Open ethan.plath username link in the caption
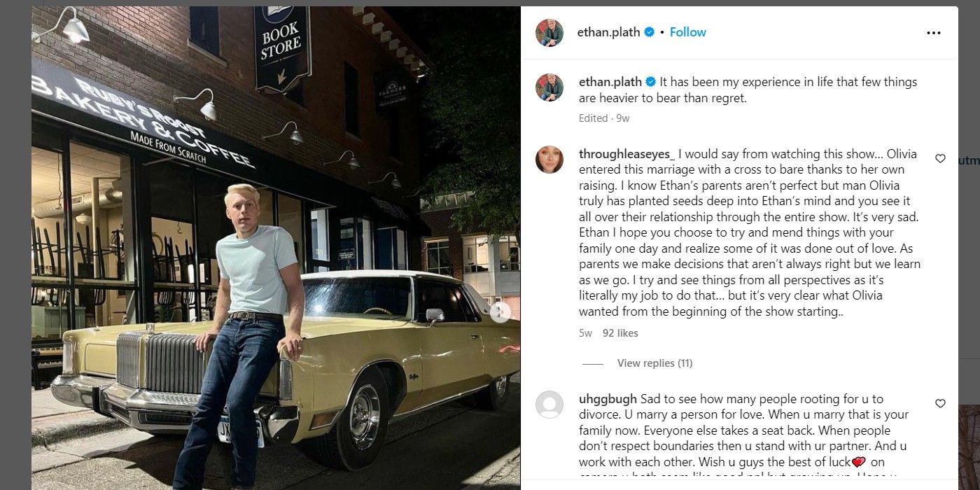This screenshot has width=980, height=490. 610,82
